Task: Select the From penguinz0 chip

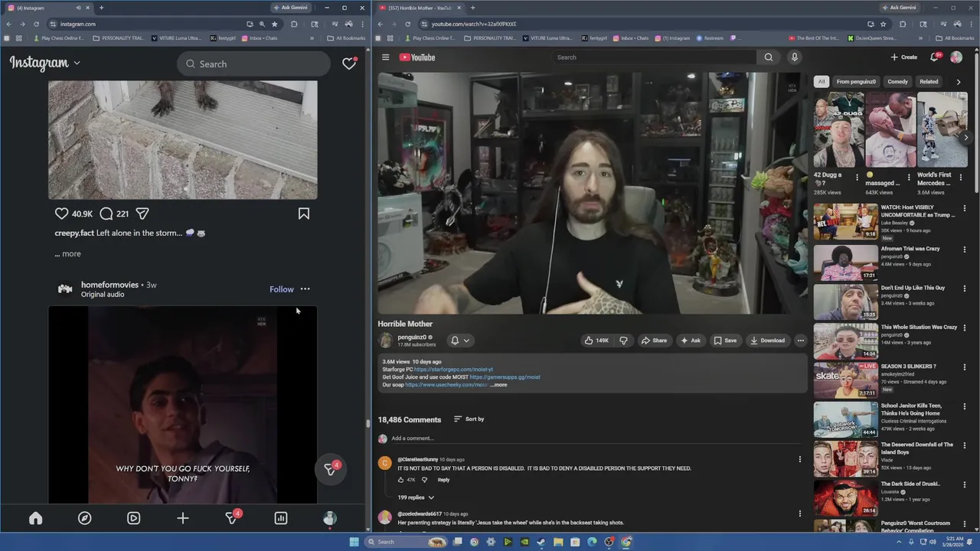Action: pos(856,81)
